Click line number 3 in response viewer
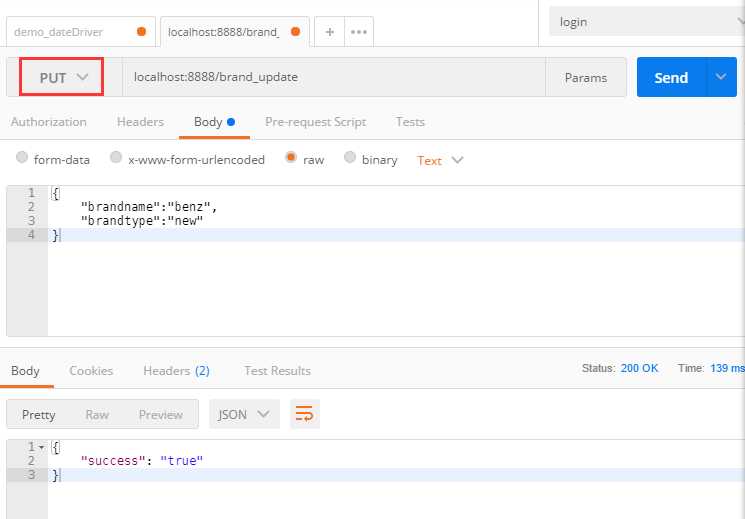This screenshot has height=519, width=745. click(x=31, y=474)
